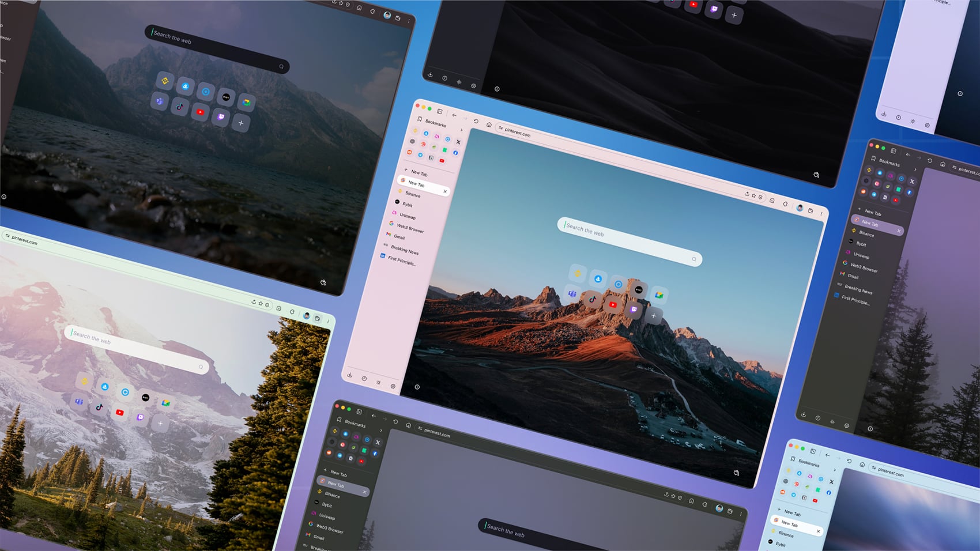This screenshot has width=980, height=551.
Task: Open downloads at the pink sidebar bottom
Action: click(350, 375)
